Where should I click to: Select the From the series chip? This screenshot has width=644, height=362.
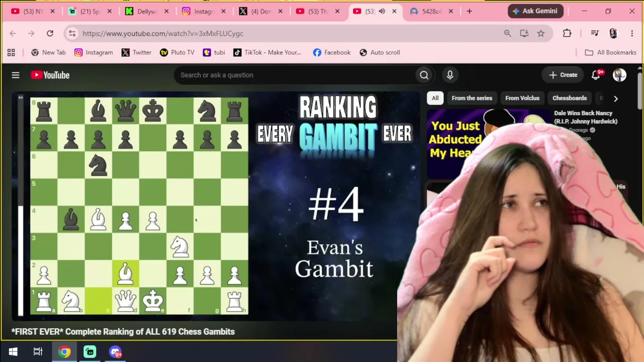(x=472, y=98)
